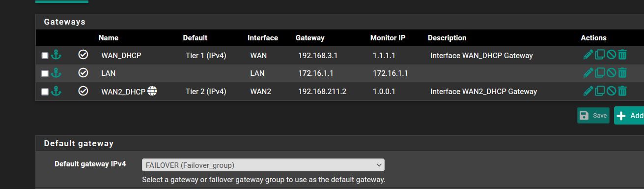Image resolution: width=644 pixels, height=189 pixels.
Task: Delete the LAN gateway entry
Action: click(x=622, y=73)
